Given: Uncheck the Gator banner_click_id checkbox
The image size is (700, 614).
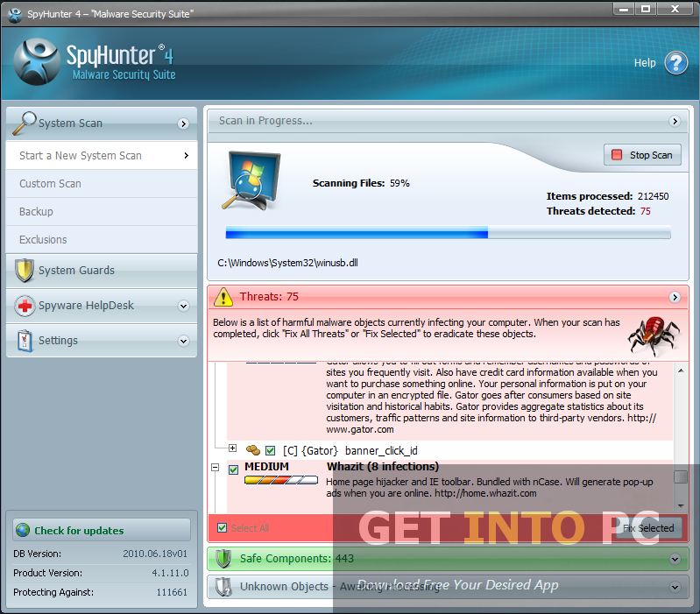Looking at the screenshot, I should [x=270, y=450].
